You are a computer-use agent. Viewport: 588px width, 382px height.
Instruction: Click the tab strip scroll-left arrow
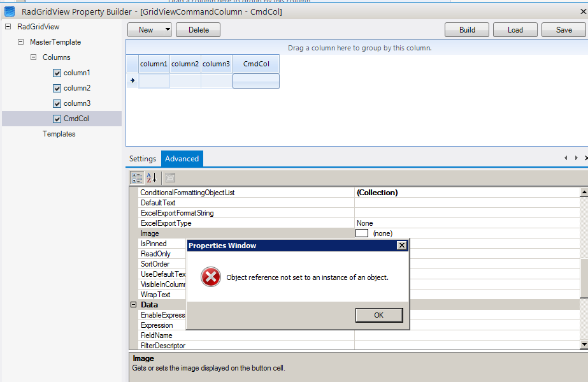(x=566, y=158)
